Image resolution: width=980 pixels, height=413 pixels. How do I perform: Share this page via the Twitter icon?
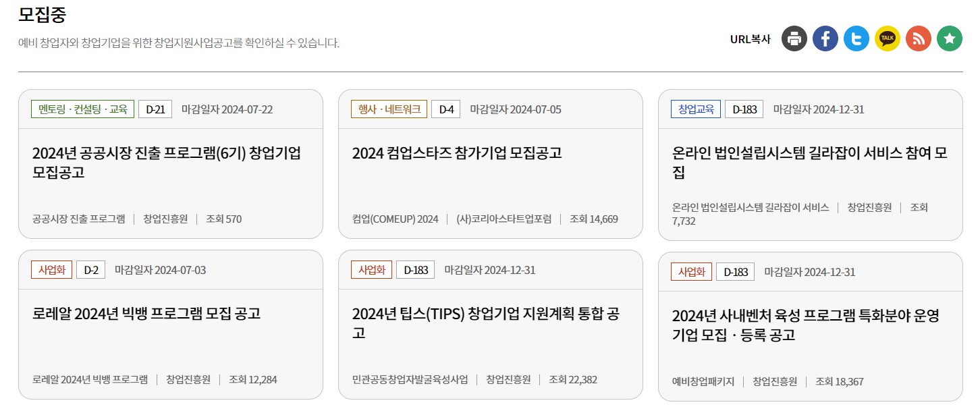(856, 38)
